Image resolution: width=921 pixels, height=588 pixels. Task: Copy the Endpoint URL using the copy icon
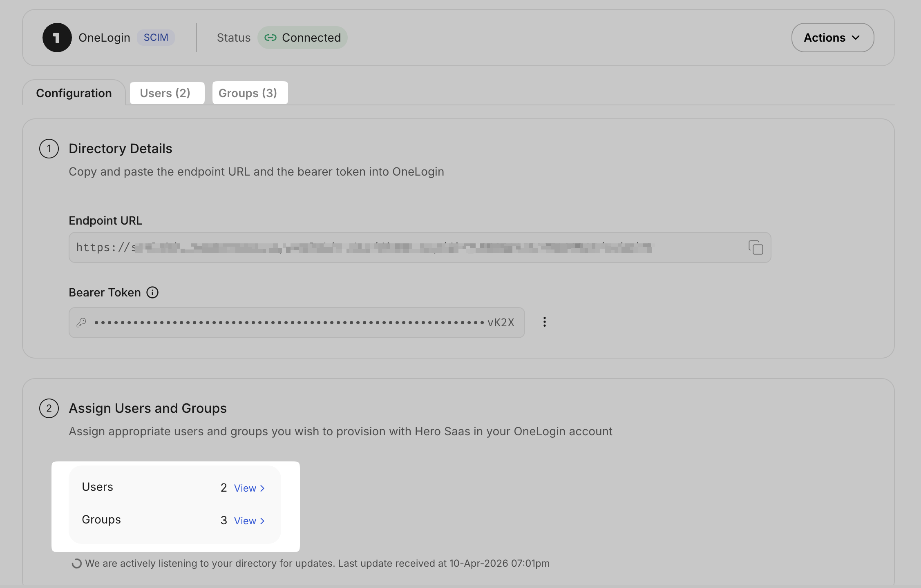(756, 247)
